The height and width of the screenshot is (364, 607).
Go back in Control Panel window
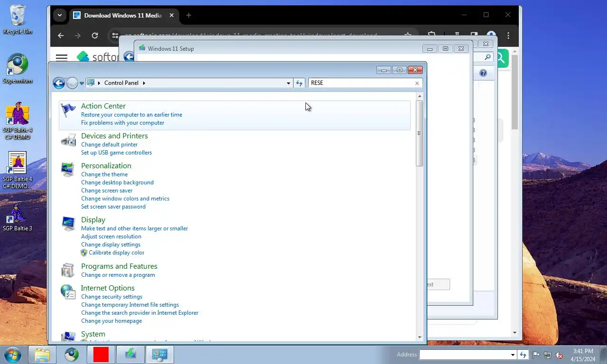click(59, 83)
